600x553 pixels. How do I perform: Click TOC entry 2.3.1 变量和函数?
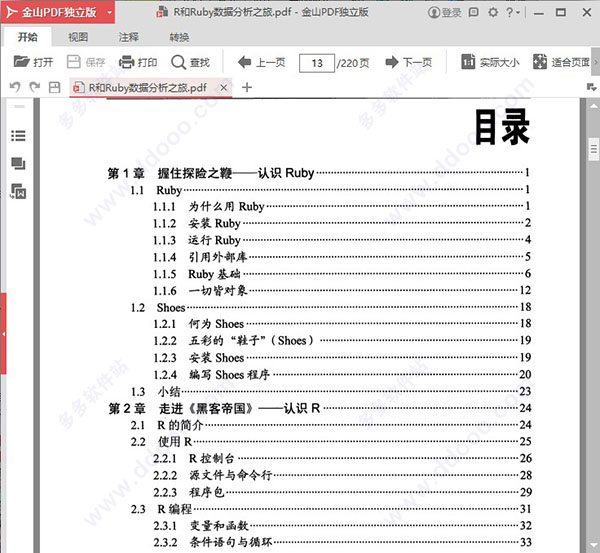tap(342, 526)
